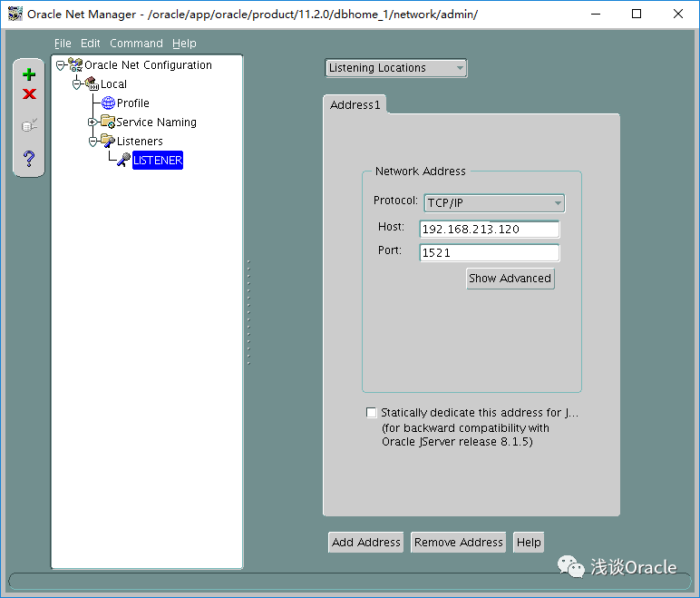This screenshot has width=700, height=598.
Task: Click the blue question mark Help icon
Action: pos(29,159)
